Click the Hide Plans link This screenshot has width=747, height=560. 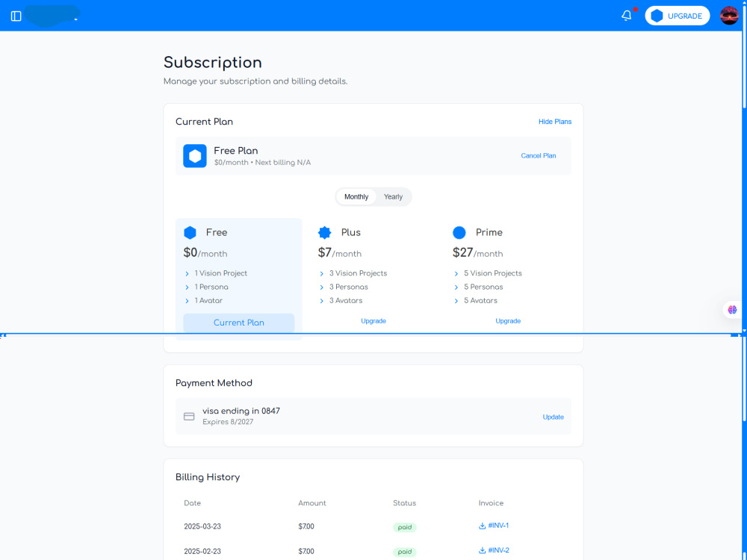tap(554, 122)
